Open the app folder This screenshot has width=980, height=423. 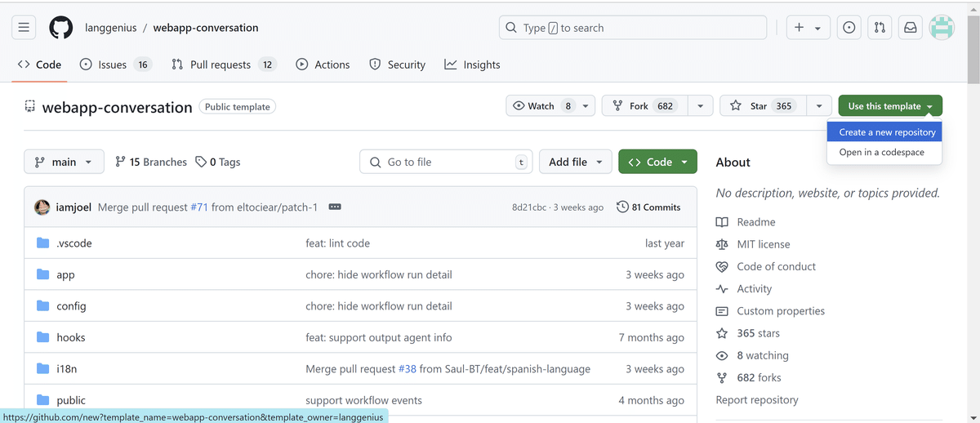tap(65, 274)
